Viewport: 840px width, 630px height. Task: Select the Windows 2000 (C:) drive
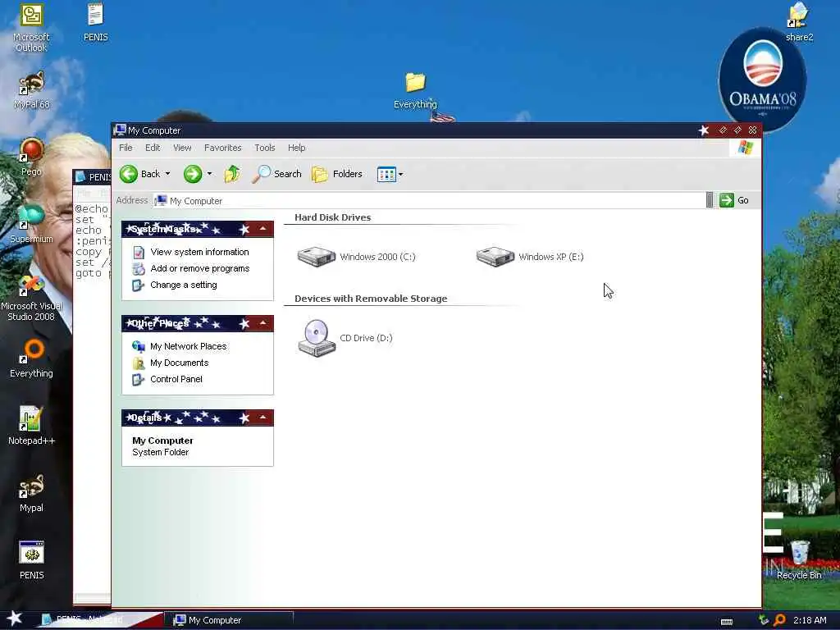(357, 257)
